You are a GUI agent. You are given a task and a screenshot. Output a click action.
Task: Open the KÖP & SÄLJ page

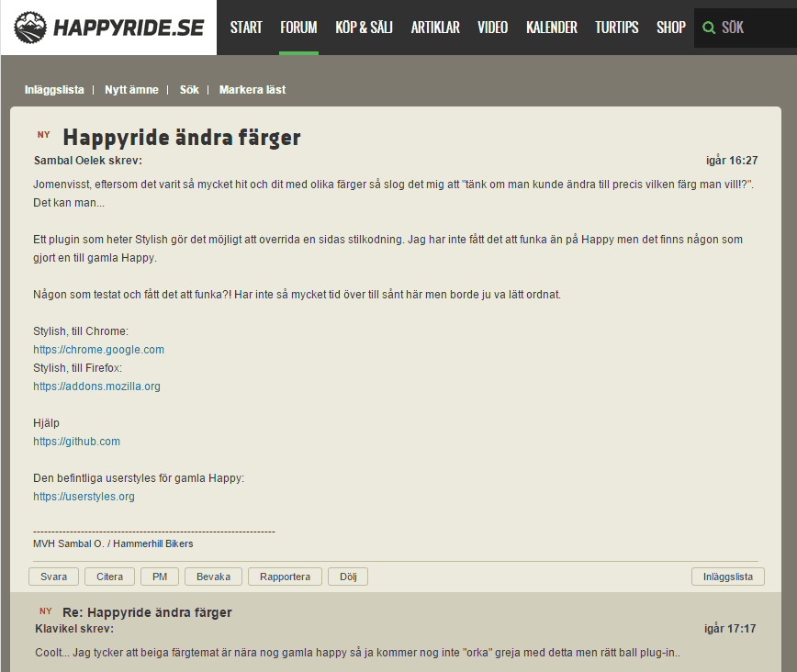point(364,28)
